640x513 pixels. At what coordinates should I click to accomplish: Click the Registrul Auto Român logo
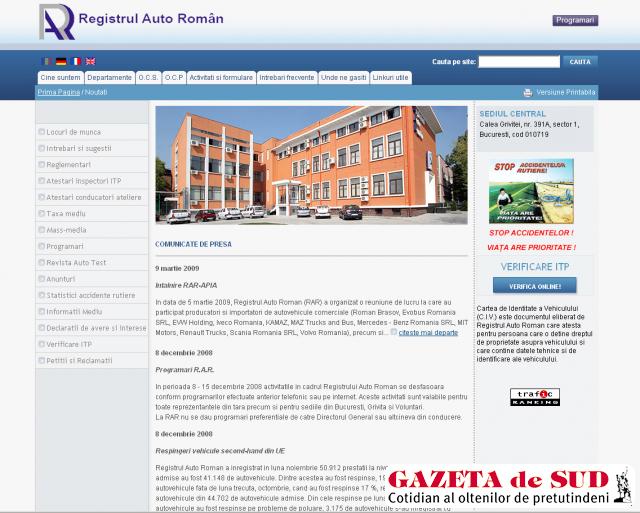pos(57,22)
